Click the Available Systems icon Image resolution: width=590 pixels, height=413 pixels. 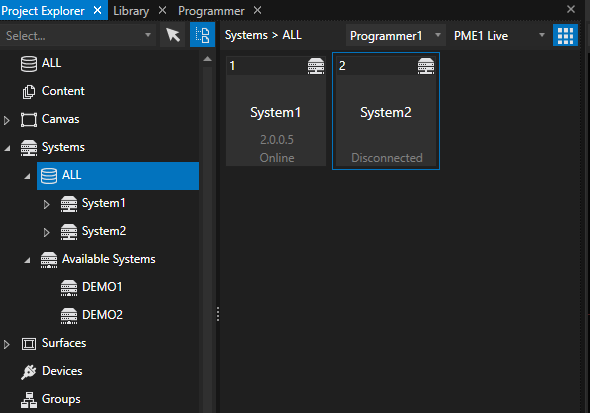tap(49, 260)
